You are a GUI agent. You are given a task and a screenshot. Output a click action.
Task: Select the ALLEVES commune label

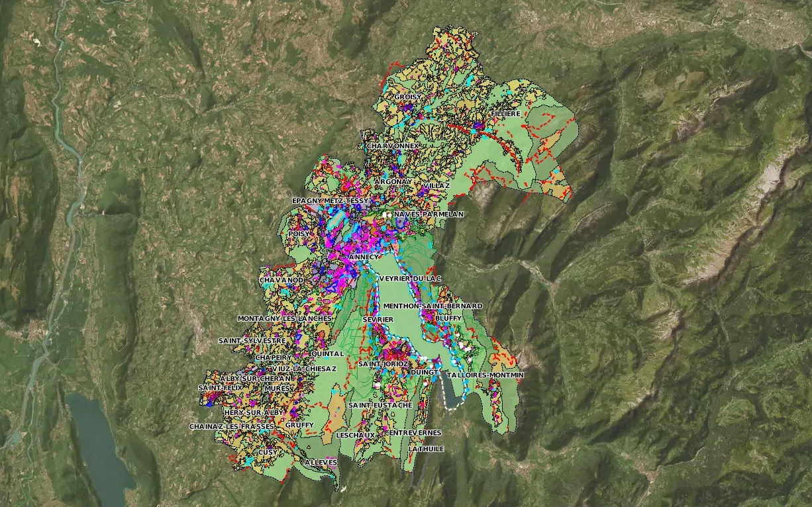pyautogui.click(x=321, y=463)
